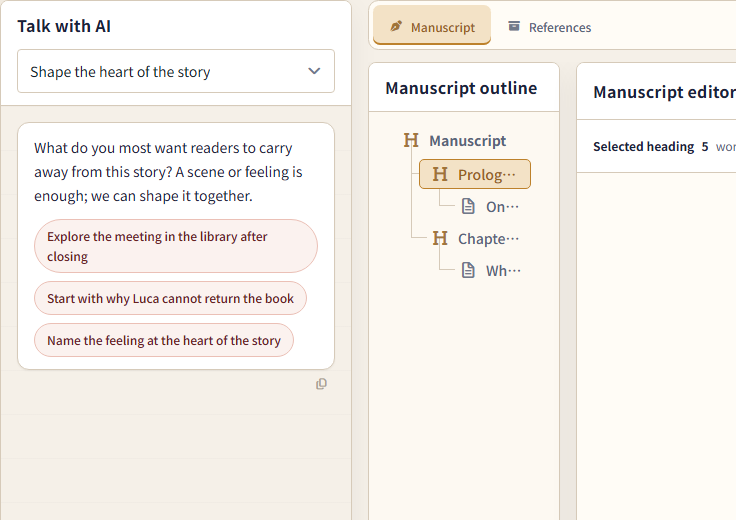This screenshot has width=736, height=520.
Task: Click the chevron arrow of the conversation dropdown
Action: 314,71
